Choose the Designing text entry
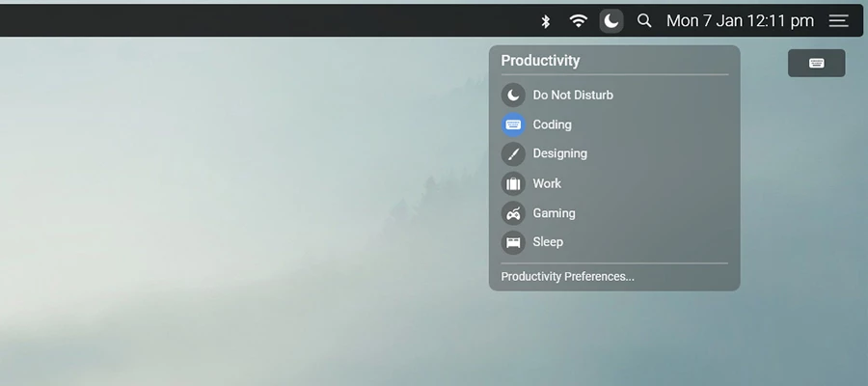The height and width of the screenshot is (386, 868). click(560, 153)
